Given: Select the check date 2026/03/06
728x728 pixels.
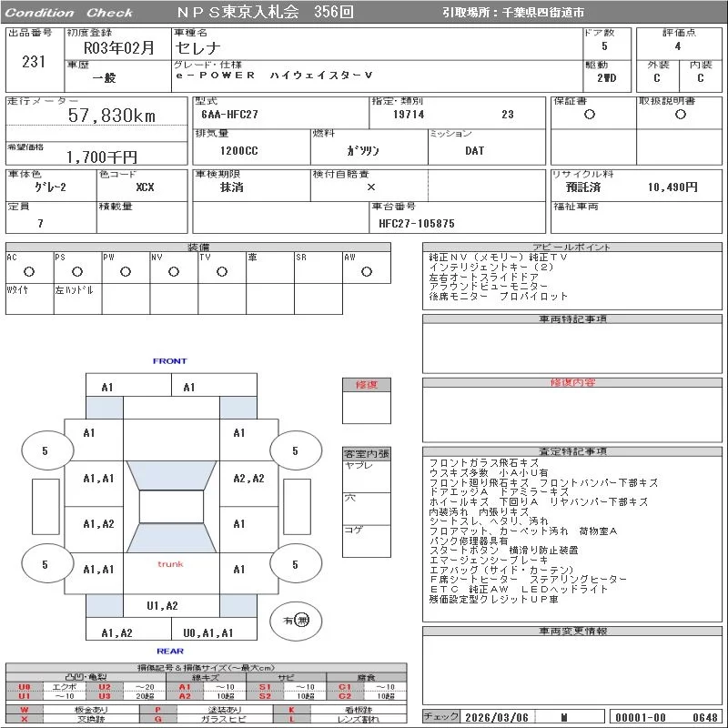Looking at the screenshot, I should [x=497, y=718].
